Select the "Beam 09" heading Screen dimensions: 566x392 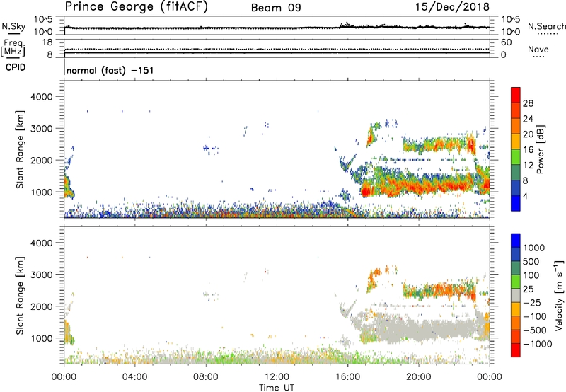(x=276, y=8)
